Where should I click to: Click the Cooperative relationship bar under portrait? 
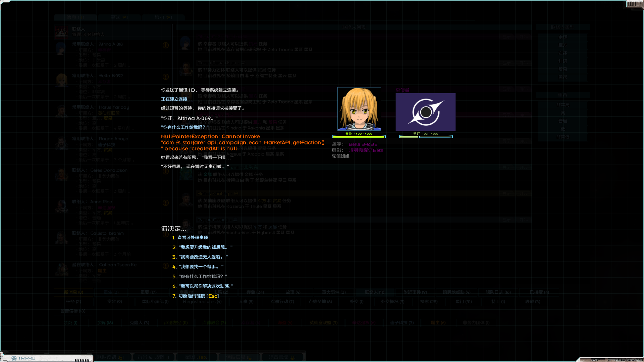click(359, 137)
